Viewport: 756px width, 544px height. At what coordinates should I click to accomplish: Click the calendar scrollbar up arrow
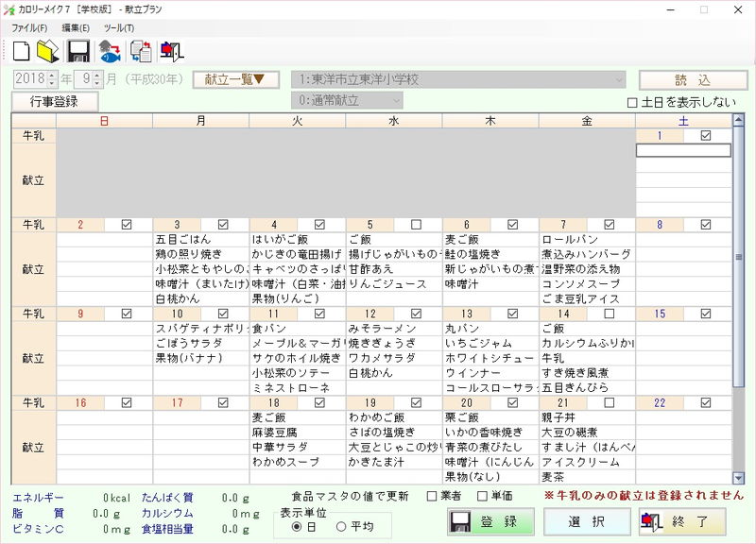pos(738,120)
